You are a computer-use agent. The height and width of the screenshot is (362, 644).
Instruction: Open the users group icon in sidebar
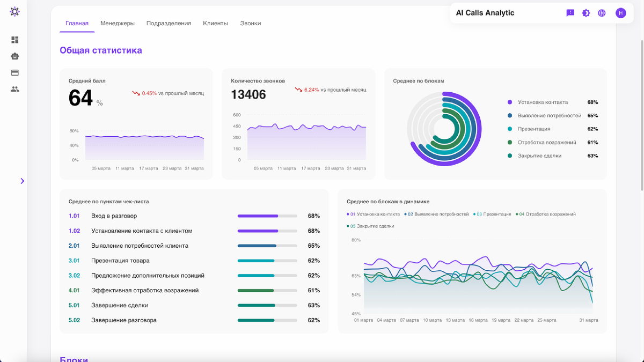(15, 89)
